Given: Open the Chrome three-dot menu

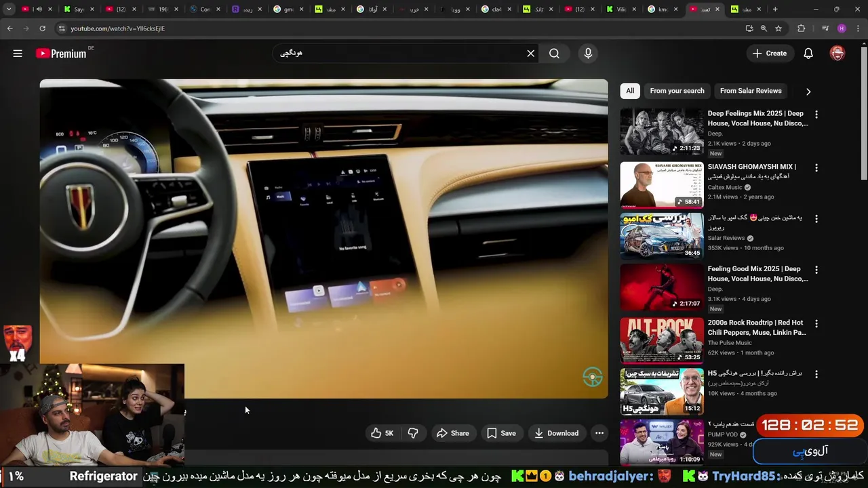Looking at the screenshot, I should click(x=859, y=28).
